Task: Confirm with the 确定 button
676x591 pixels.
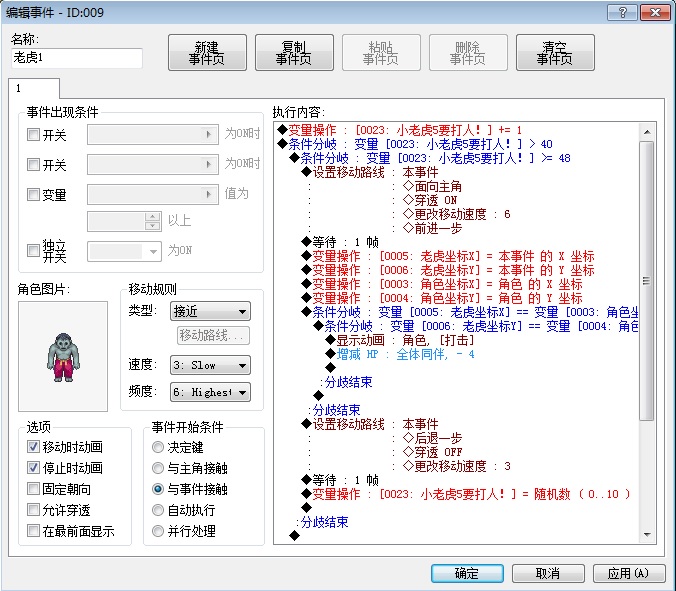Action: tap(467, 573)
